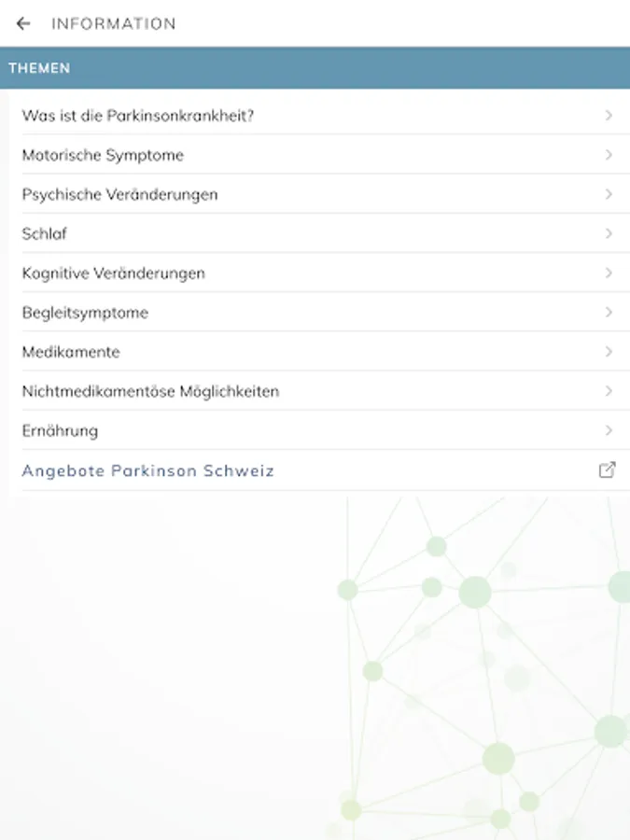Open the Schlaf topic entry
This screenshot has width=630, height=840.
[45, 233]
